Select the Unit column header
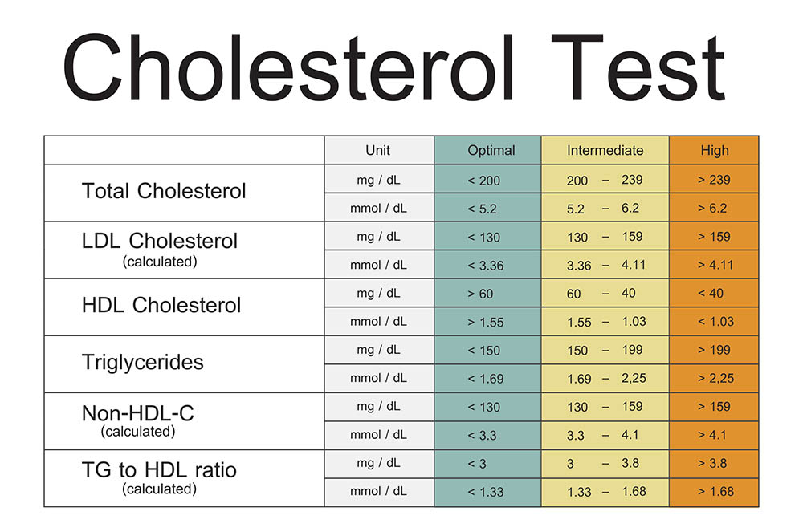 [x=378, y=150]
